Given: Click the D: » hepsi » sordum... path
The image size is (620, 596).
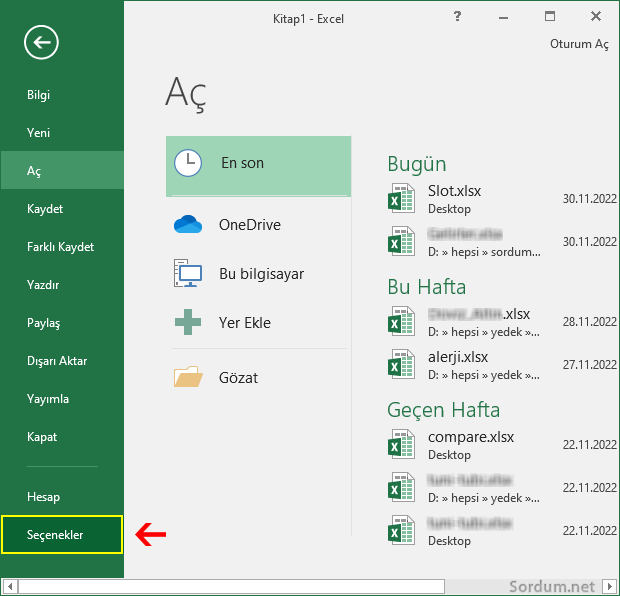Looking at the screenshot, I should tap(484, 252).
